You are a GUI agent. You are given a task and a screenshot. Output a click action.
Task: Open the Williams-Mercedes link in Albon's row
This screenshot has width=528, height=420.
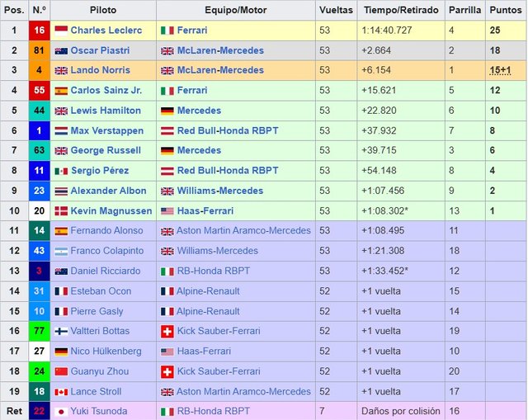tap(220, 191)
